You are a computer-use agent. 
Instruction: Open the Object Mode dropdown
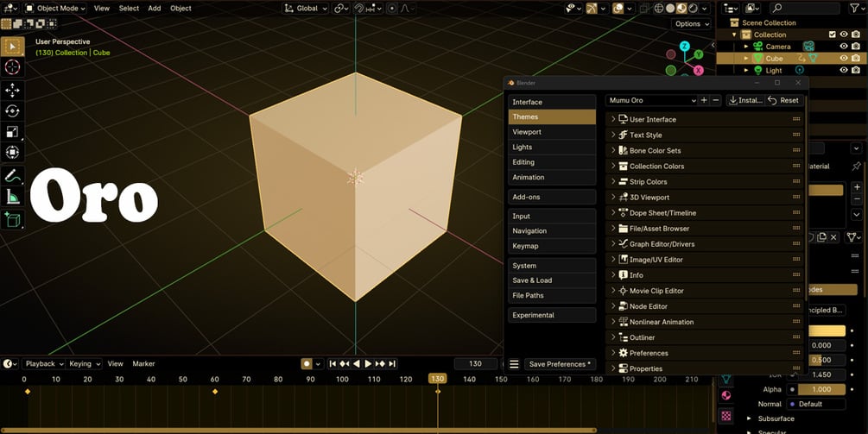click(x=55, y=9)
